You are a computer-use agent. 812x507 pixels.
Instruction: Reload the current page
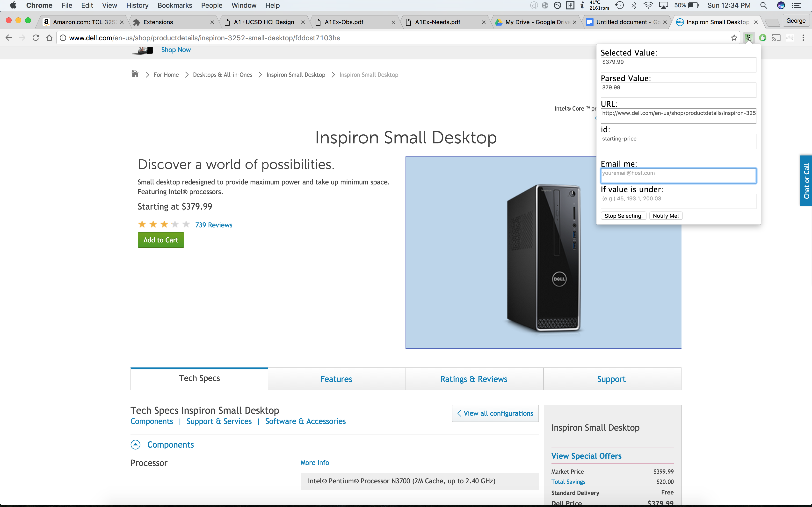pyautogui.click(x=36, y=38)
